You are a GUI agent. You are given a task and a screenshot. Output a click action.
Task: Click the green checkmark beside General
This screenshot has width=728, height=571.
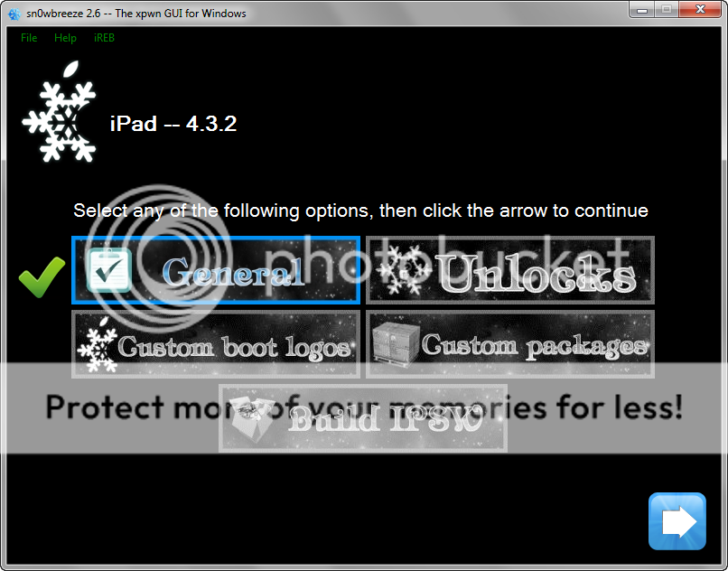[42, 275]
